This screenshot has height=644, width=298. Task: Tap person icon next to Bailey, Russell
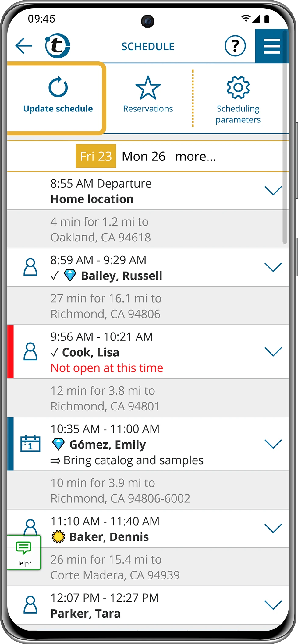click(x=30, y=267)
